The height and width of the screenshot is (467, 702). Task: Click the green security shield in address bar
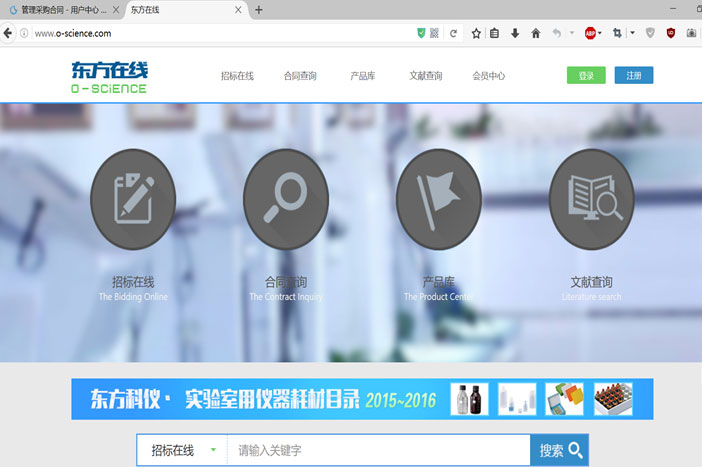(x=421, y=33)
